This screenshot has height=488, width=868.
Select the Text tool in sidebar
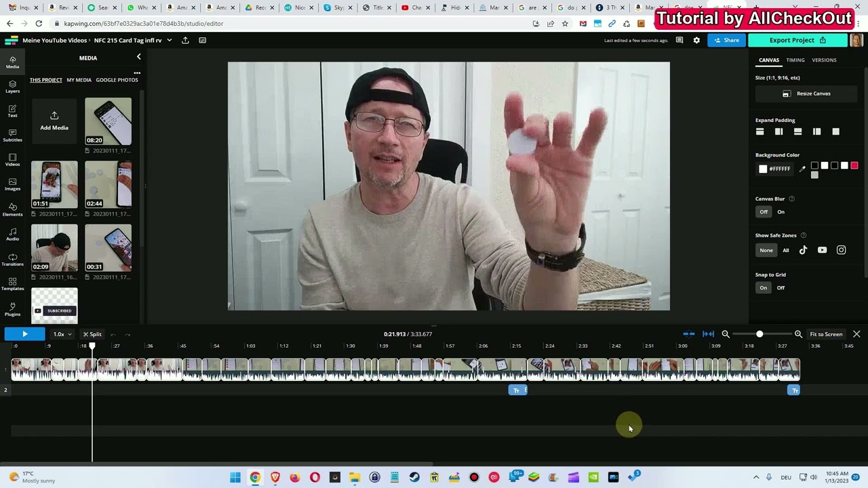(x=12, y=111)
